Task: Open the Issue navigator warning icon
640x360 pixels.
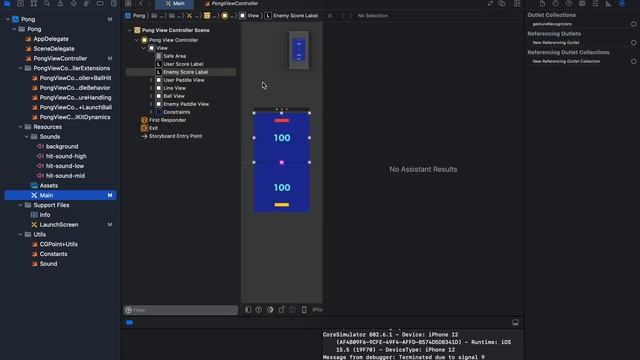Action: (60, 4)
